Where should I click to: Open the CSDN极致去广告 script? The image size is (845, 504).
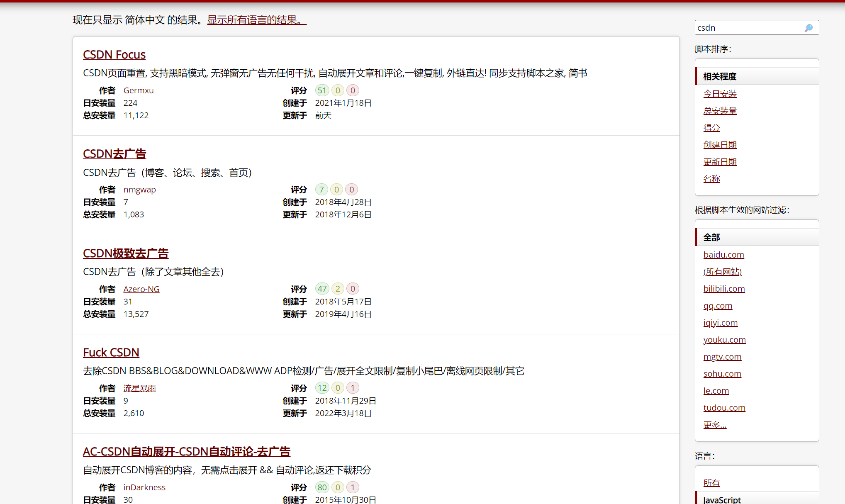tap(126, 253)
